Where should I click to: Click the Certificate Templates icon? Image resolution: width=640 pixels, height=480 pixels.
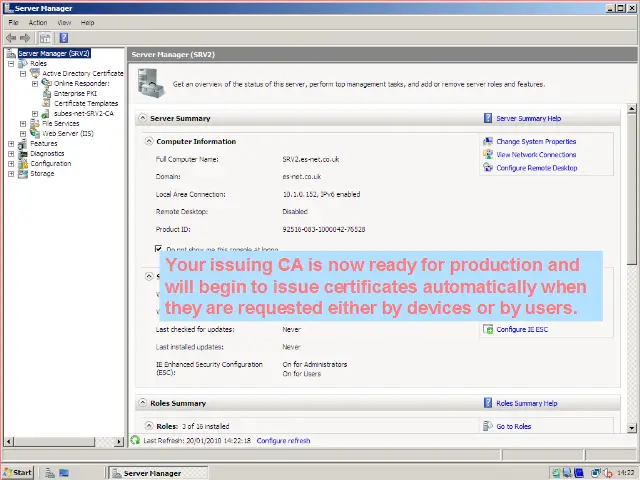(x=47, y=103)
